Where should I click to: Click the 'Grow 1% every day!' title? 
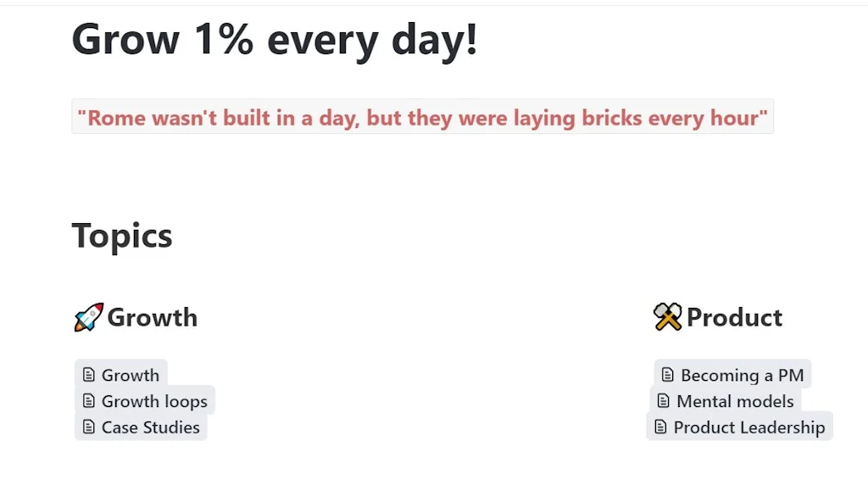click(x=275, y=39)
